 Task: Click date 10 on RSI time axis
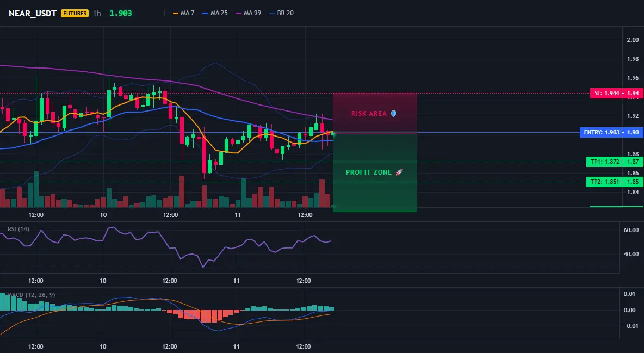click(103, 281)
